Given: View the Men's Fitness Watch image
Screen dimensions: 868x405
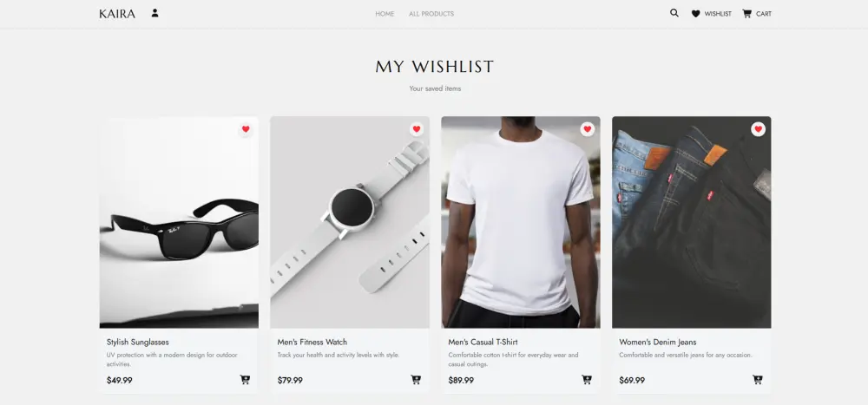Looking at the screenshot, I should pyautogui.click(x=350, y=222).
